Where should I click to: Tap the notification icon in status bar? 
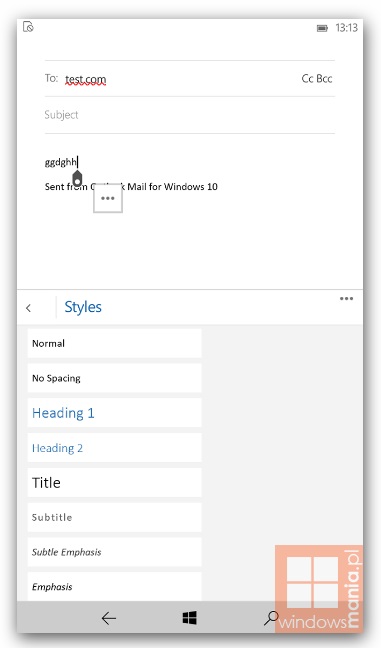[x=28, y=27]
